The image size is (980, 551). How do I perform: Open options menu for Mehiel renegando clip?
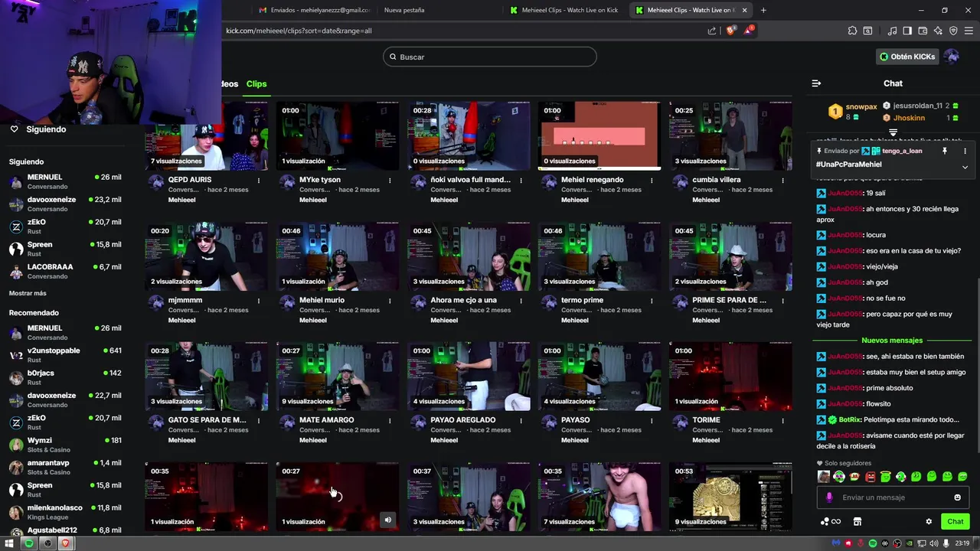coord(652,181)
